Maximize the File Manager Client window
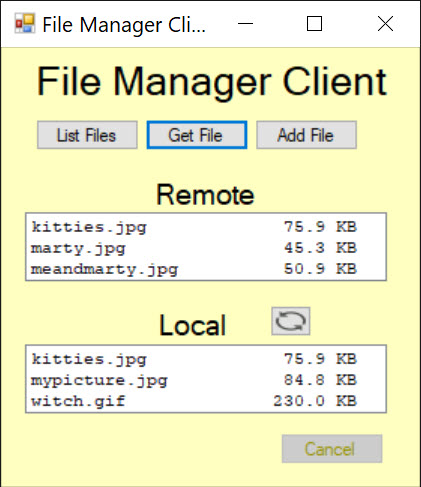 coord(314,24)
